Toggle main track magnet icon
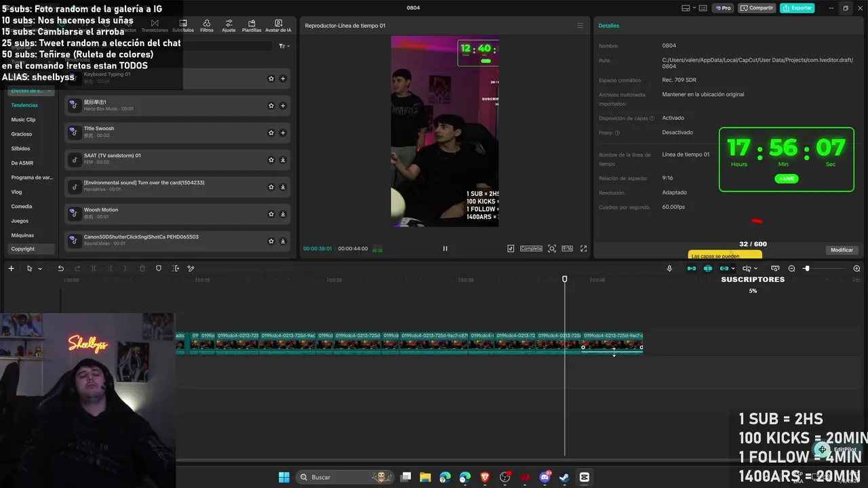Viewport: 868px width, 488px height. pos(692,268)
